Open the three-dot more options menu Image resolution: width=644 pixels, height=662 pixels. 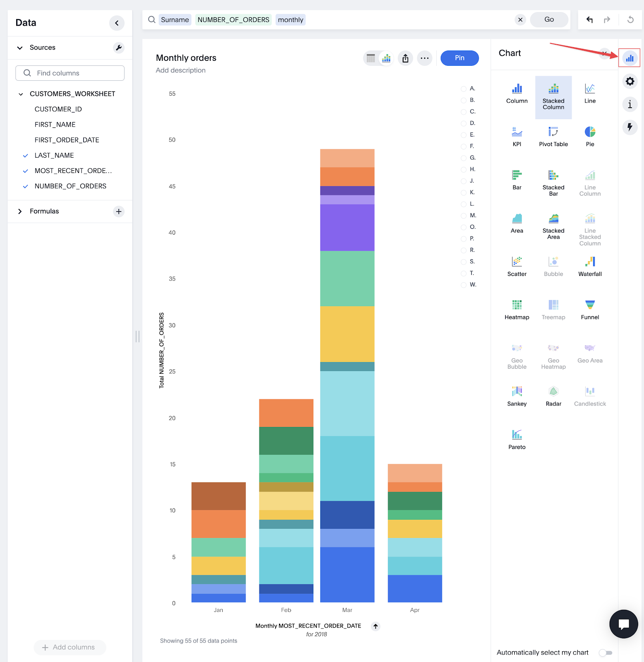(x=424, y=58)
